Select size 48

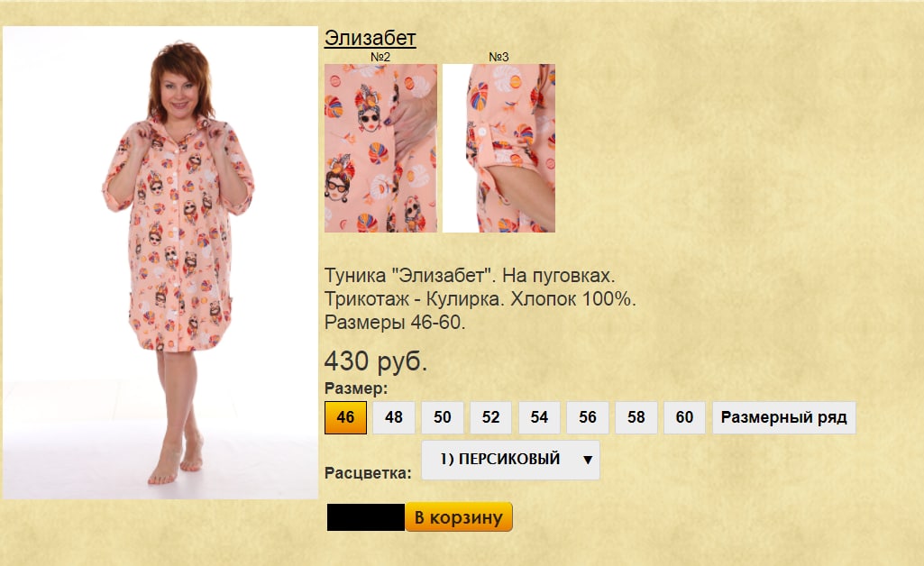click(394, 417)
